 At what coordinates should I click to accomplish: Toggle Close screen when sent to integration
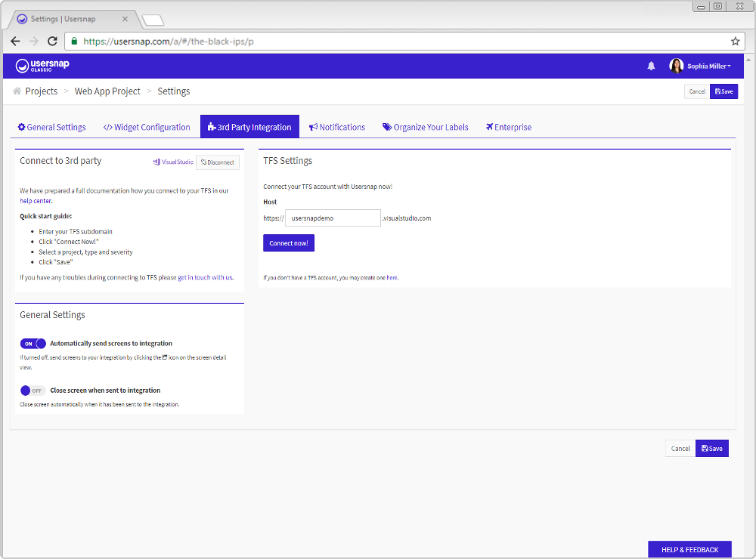click(x=33, y=391)
